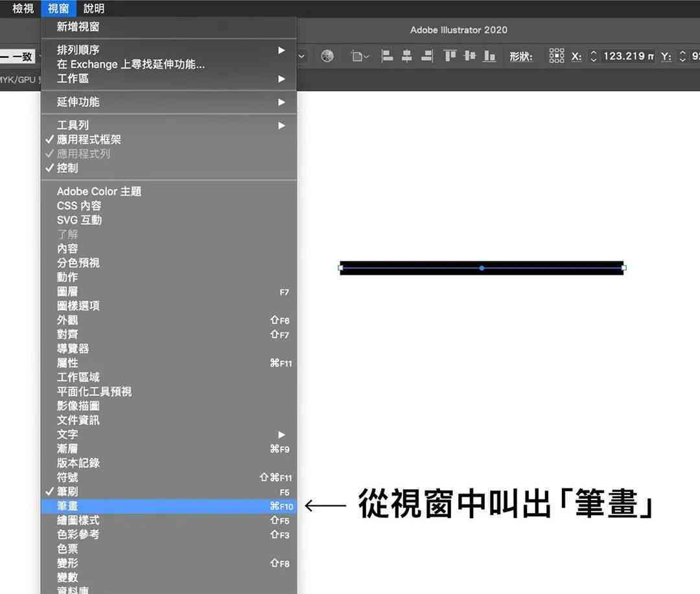Click the horizontal align left icon

pyautogui.click(x=386, y=56)
